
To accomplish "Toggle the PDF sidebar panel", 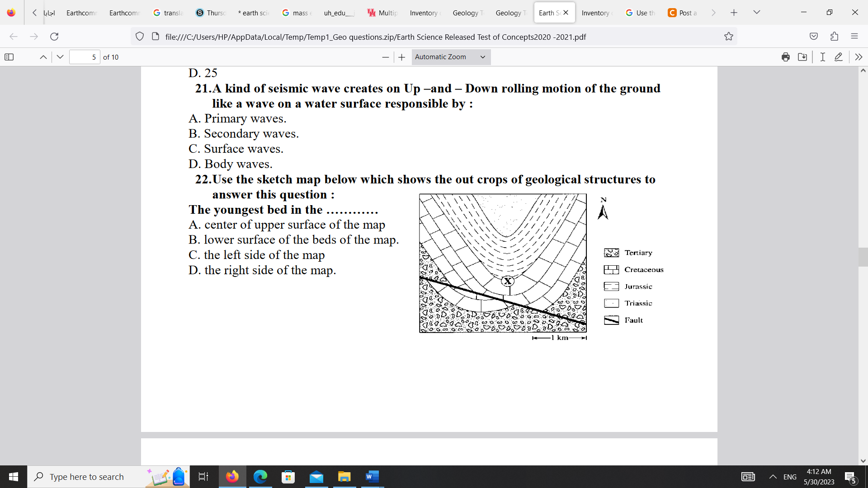I will click(x=9, y=57).
